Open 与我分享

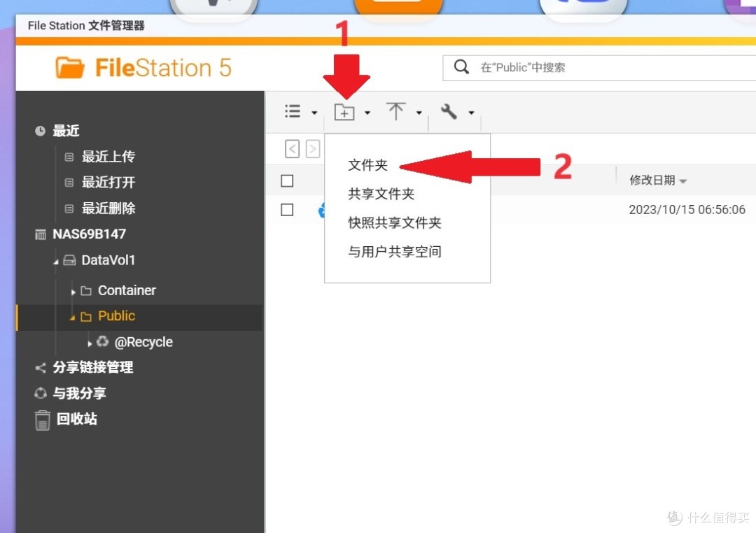(x=80, y=393)
